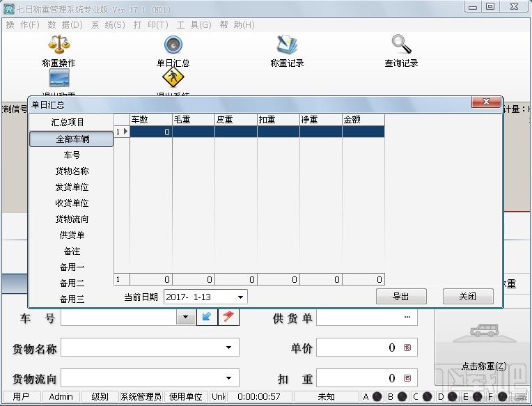Select the 全部车辆 summary item
This screenshot has width=532, height=406.
(72, 139)
